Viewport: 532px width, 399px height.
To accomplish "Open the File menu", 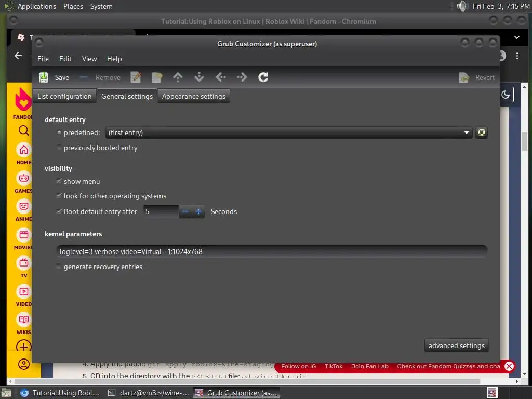I will [43, 59].
